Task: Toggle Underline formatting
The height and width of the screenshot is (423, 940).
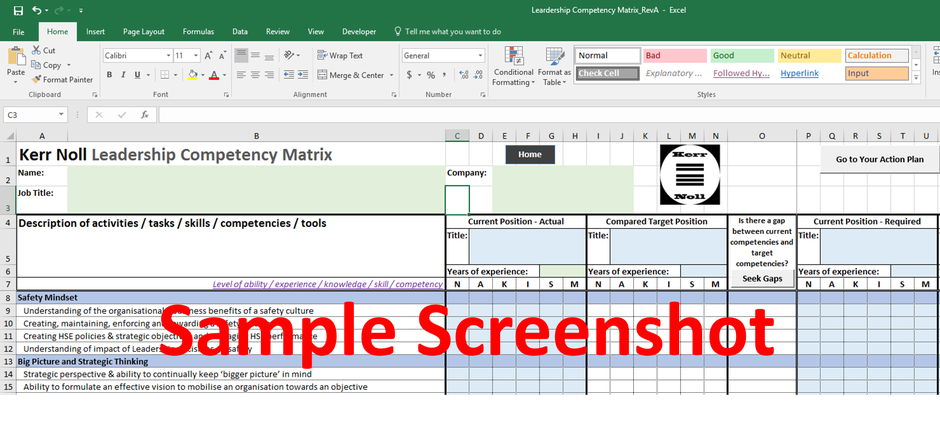Action: point(137,75)
